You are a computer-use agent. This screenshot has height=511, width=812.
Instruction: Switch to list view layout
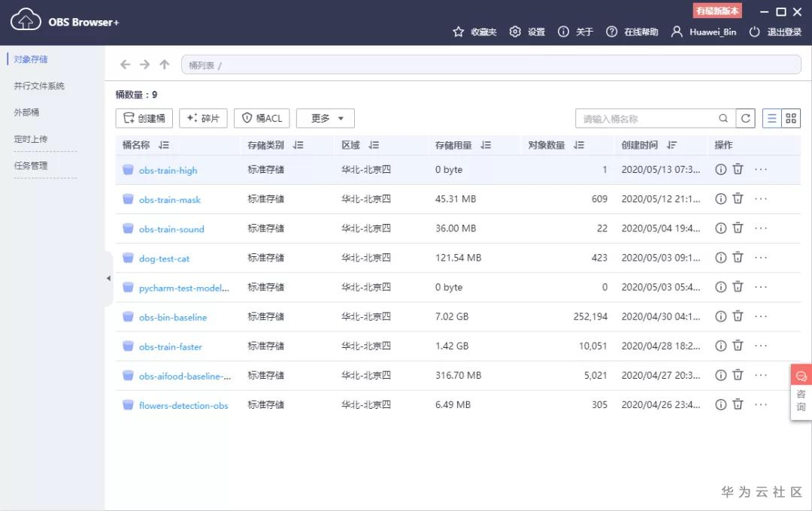(x=771, y=119)
